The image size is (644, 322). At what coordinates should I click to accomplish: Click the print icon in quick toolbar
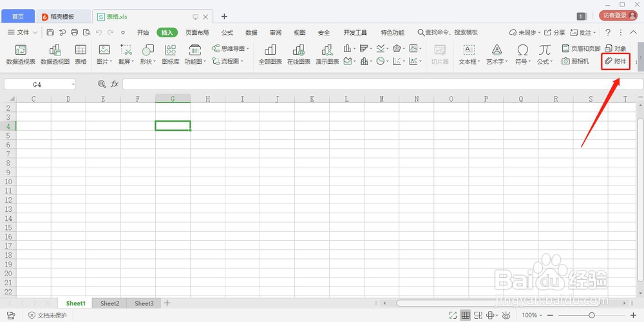pyautogui.click(x=74, y=32)
